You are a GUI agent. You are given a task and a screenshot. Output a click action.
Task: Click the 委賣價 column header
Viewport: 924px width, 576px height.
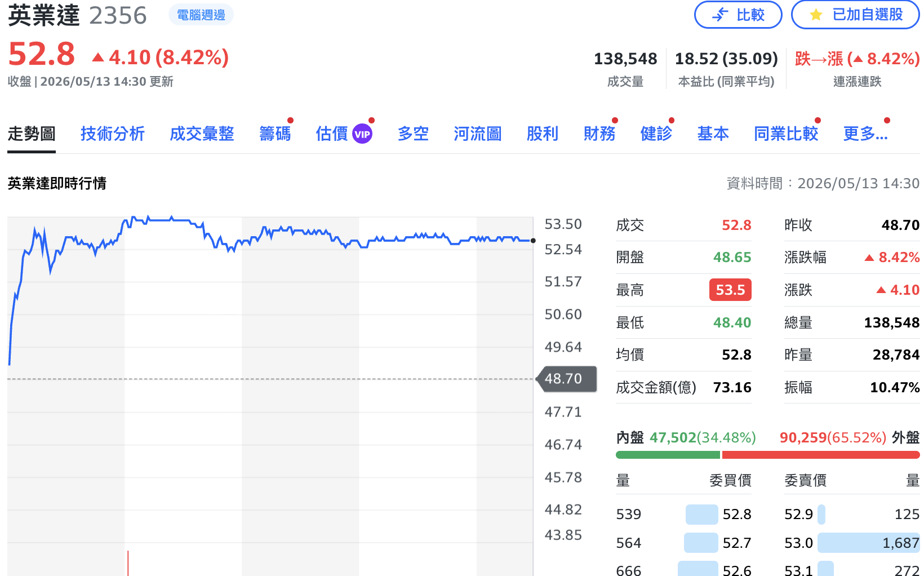(805, 480)
